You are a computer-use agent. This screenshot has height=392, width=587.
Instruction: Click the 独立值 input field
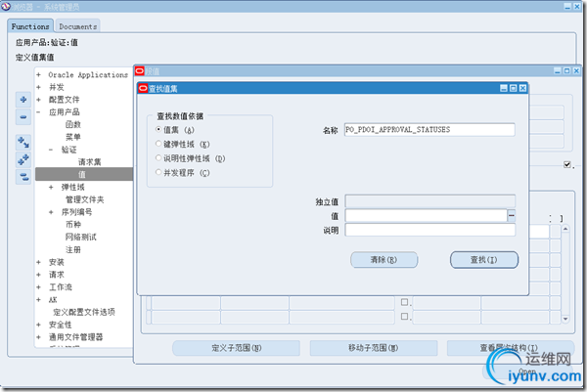(x=429, y=201)
